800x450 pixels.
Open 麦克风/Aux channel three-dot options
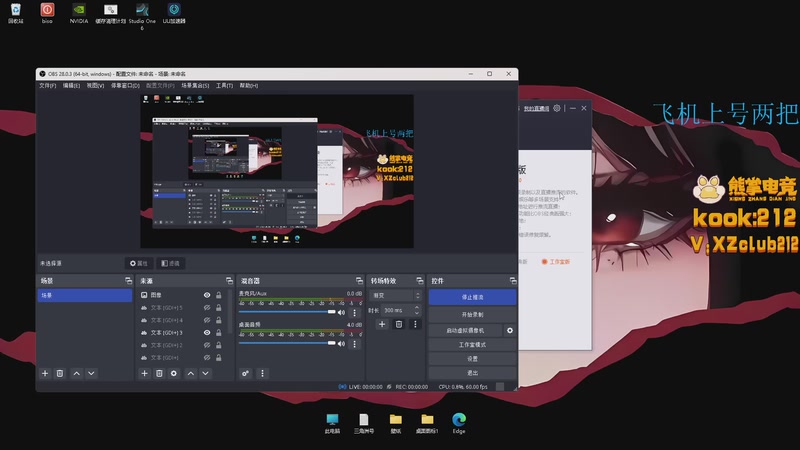[355, 312]
